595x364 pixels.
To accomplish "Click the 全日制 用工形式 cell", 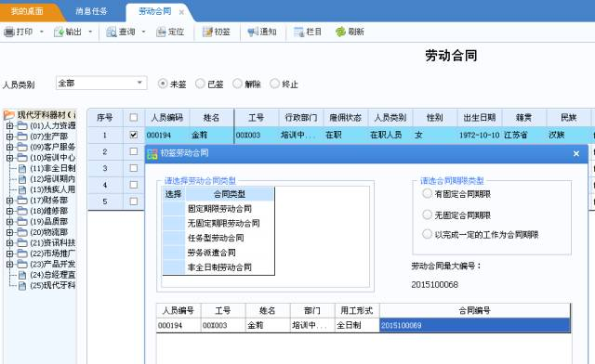I will [x=357, y=325].
